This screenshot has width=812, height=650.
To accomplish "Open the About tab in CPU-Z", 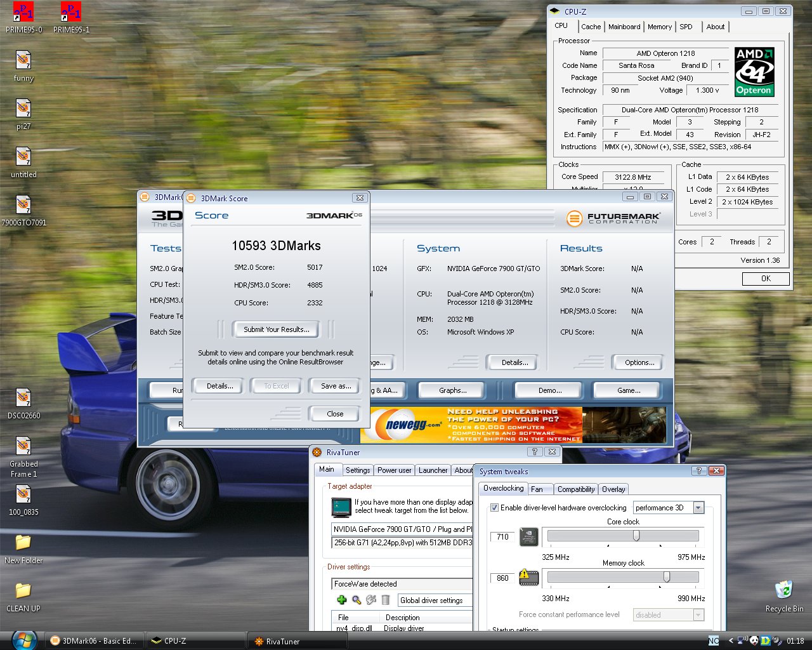I will pos(716,27).
